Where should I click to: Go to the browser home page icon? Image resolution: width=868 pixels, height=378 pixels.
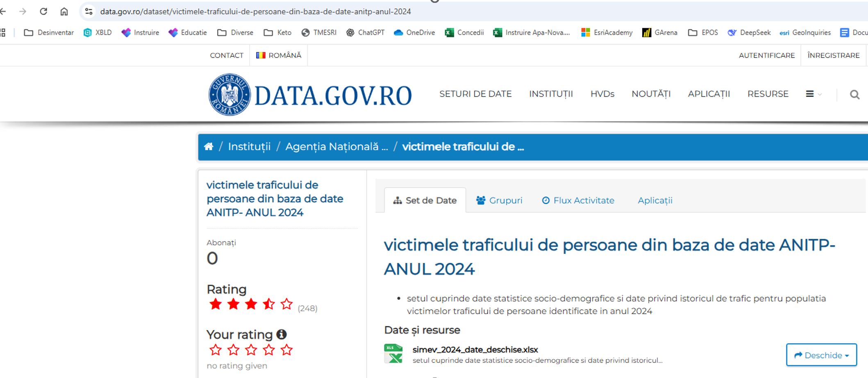(x=64, y=11)
